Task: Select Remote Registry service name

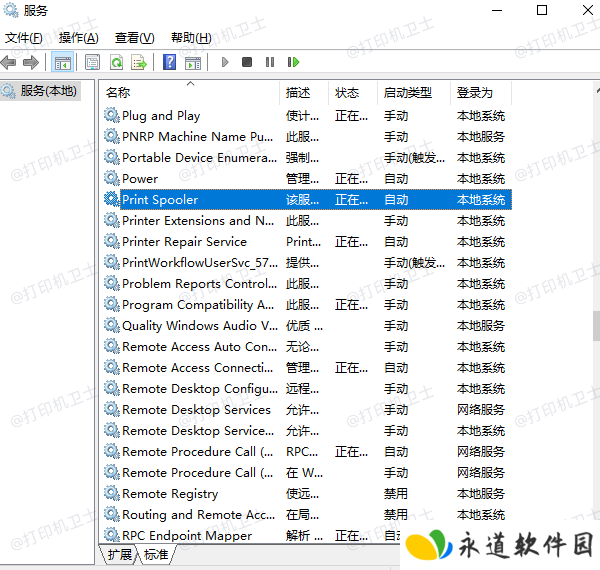Action: click(x=170, y=494)
